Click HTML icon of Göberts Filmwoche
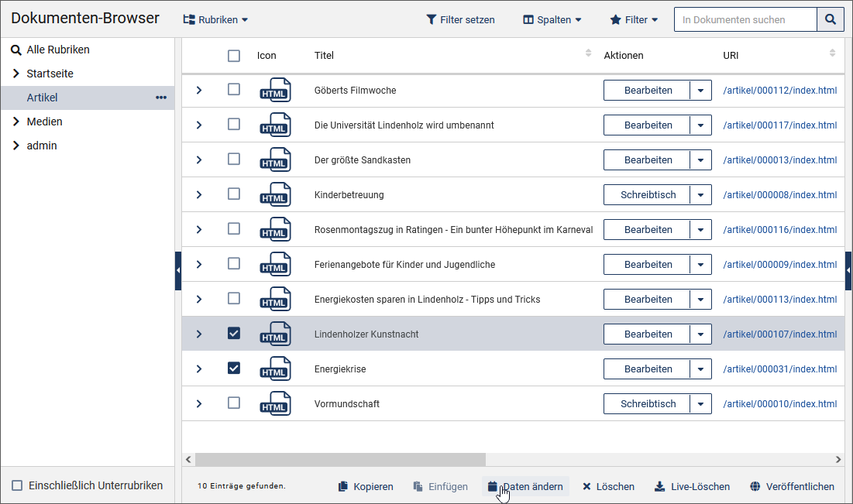 [275, 91]
